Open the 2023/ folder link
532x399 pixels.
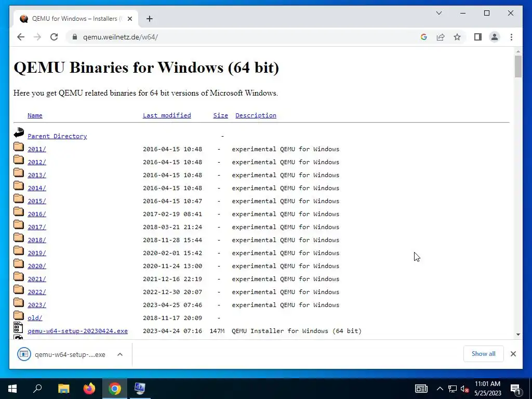(37, 305)
